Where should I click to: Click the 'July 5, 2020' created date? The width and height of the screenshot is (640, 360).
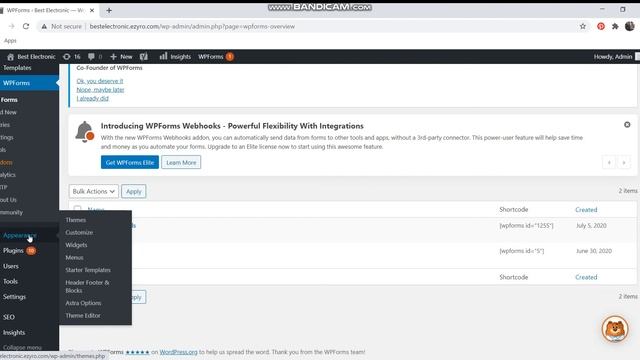(x=591, y=225)
